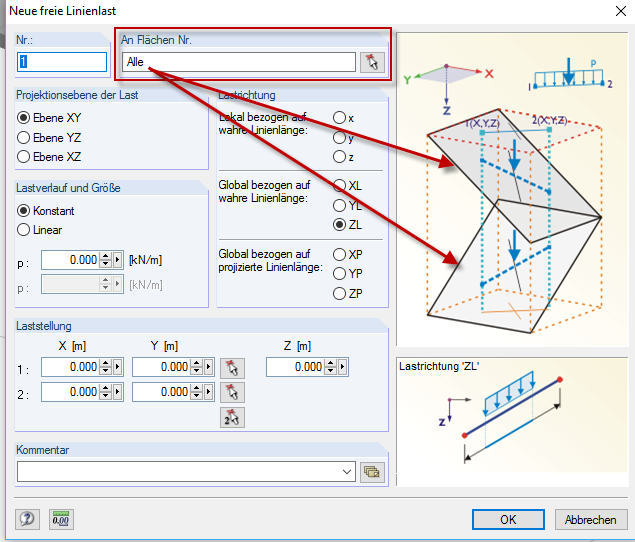Open the flyout arrow of load magnitude p
The width and height of the screenshot is (635, 542).
118,260
